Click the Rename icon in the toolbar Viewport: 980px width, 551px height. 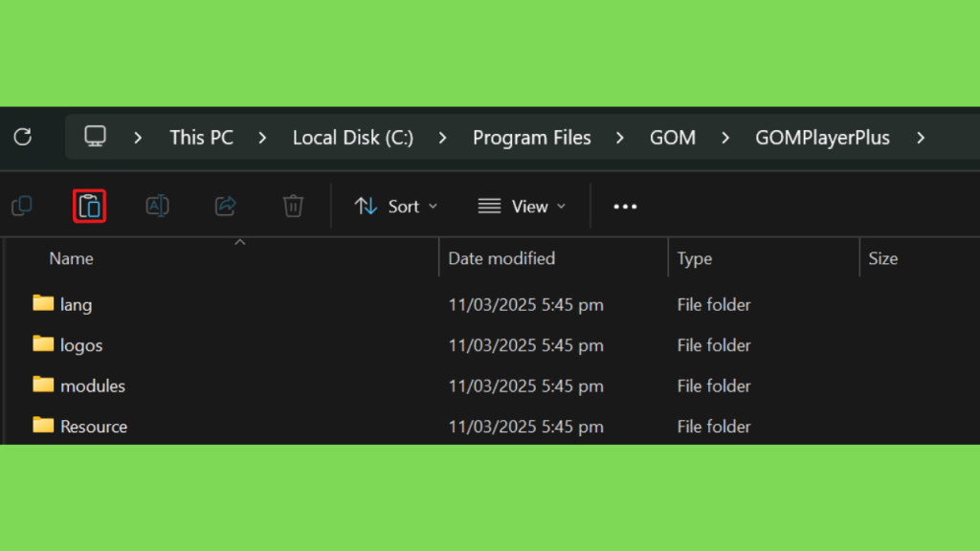click(157, 206)
